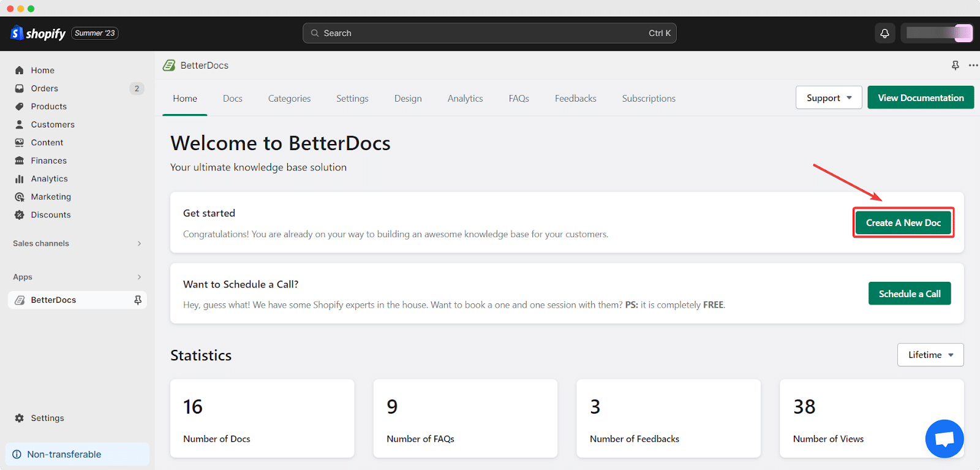Click the Content icon in sidebar
The image size is (980, 470).
click(20, 143)
